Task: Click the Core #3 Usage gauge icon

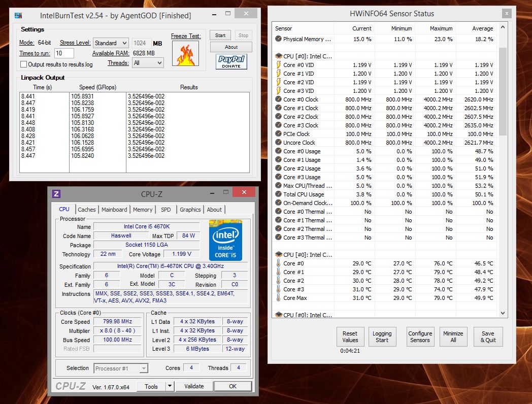Action: (278, 177)
